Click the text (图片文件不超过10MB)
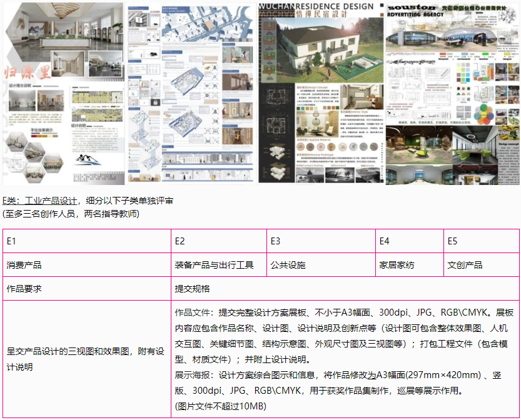 tap(221, 406)
